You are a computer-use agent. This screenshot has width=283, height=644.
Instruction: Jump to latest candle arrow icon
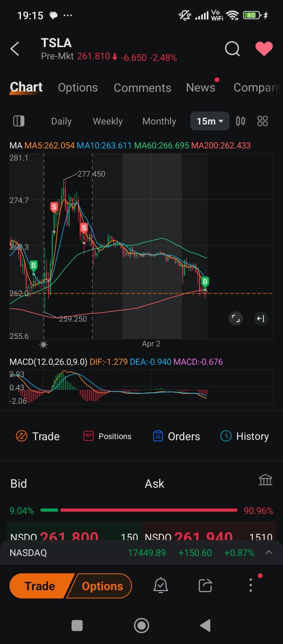click(x=261, y=318)
